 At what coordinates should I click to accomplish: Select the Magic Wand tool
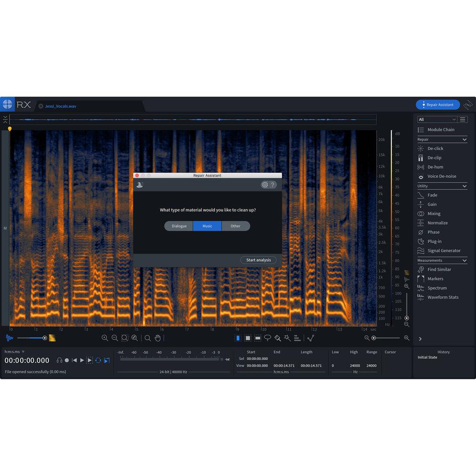coord(287,338)
